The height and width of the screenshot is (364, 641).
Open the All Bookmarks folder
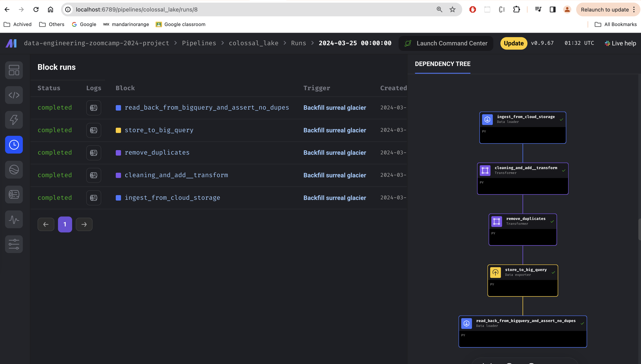click(616, 24)
